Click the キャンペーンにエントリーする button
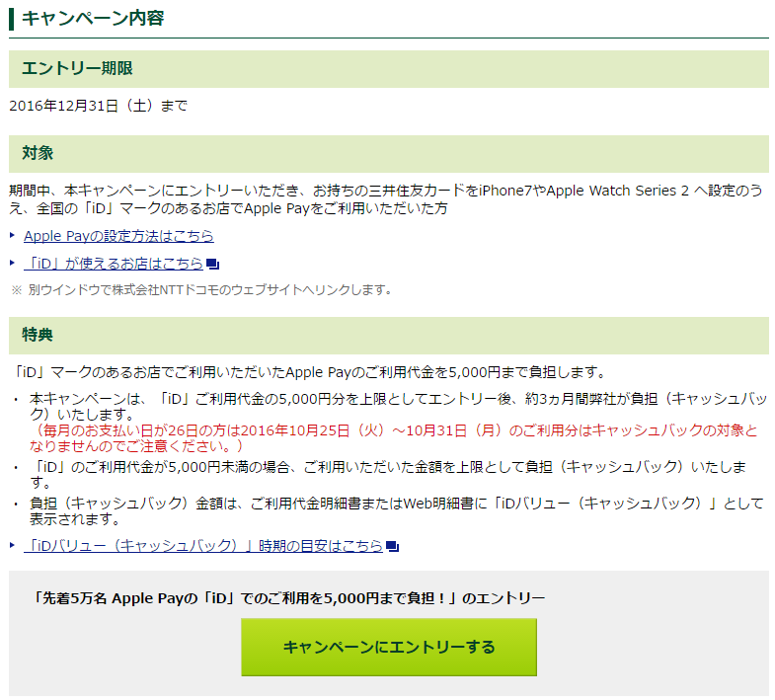 (x=389, y=647)
